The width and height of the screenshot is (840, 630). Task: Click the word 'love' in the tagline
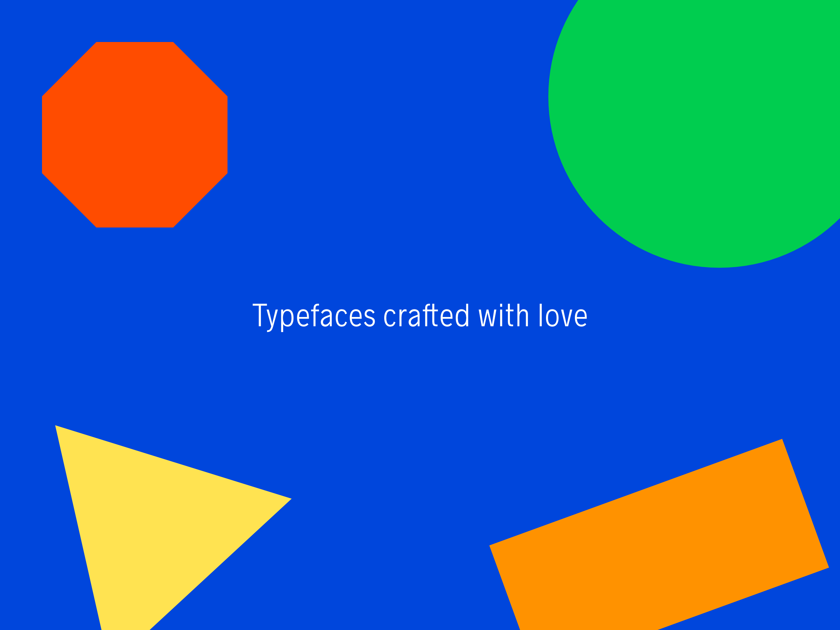(563, 316)
